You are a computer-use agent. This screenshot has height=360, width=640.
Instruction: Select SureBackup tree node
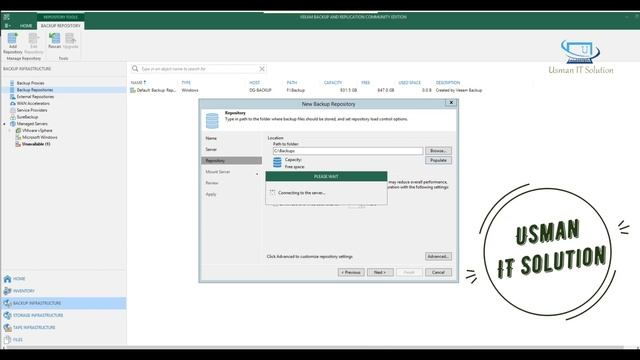tap(27, 117)
